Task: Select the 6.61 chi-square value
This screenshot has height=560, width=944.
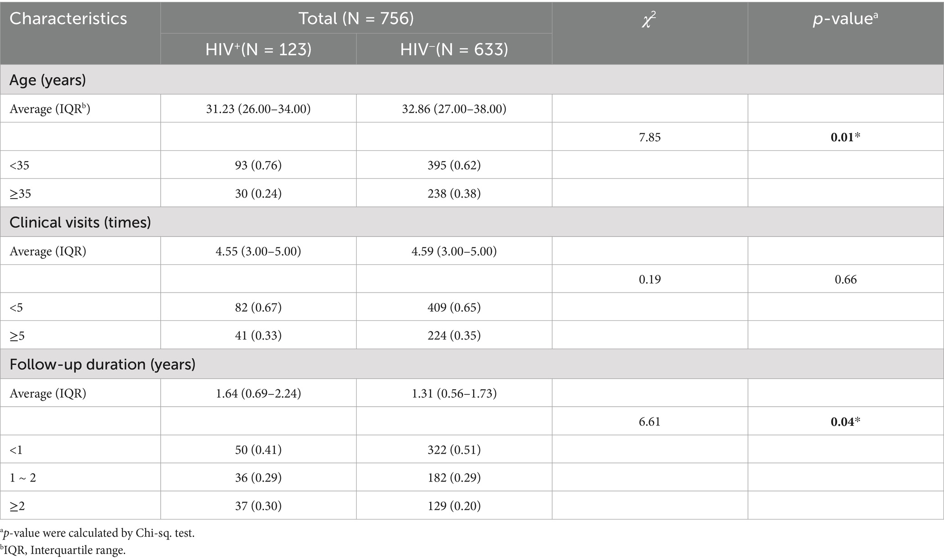Action: coord(649,422)
